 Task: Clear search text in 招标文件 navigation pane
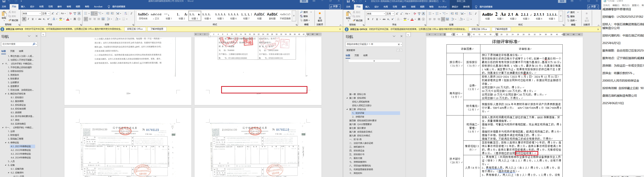tap(399, 44)
